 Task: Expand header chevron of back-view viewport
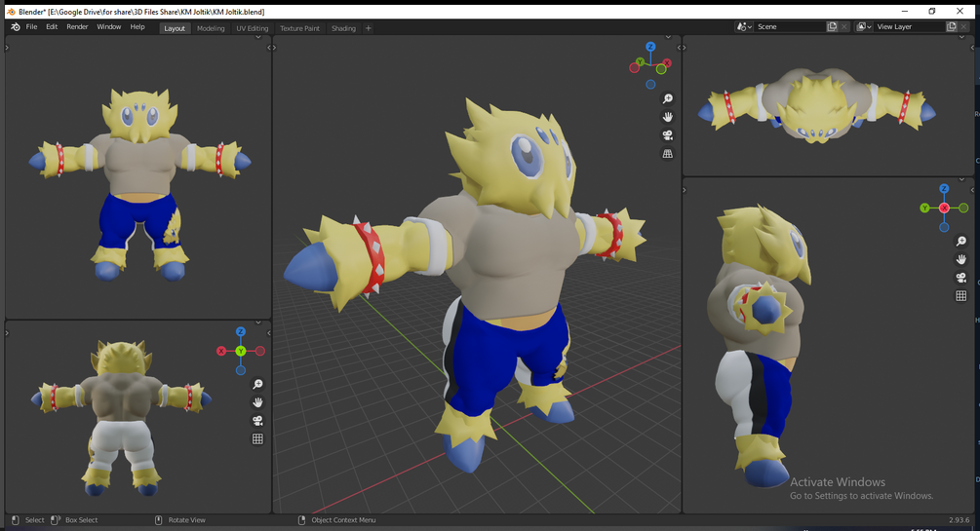(x=258, y=322)
